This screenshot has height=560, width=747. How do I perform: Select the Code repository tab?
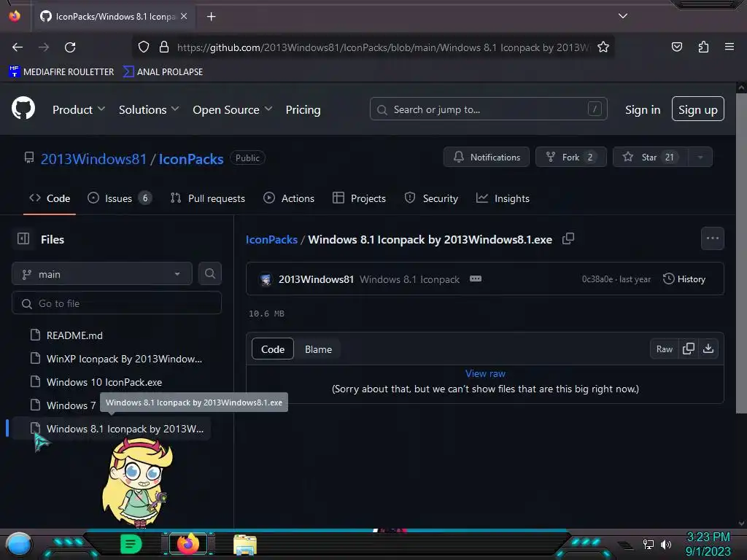coord(50,198)
